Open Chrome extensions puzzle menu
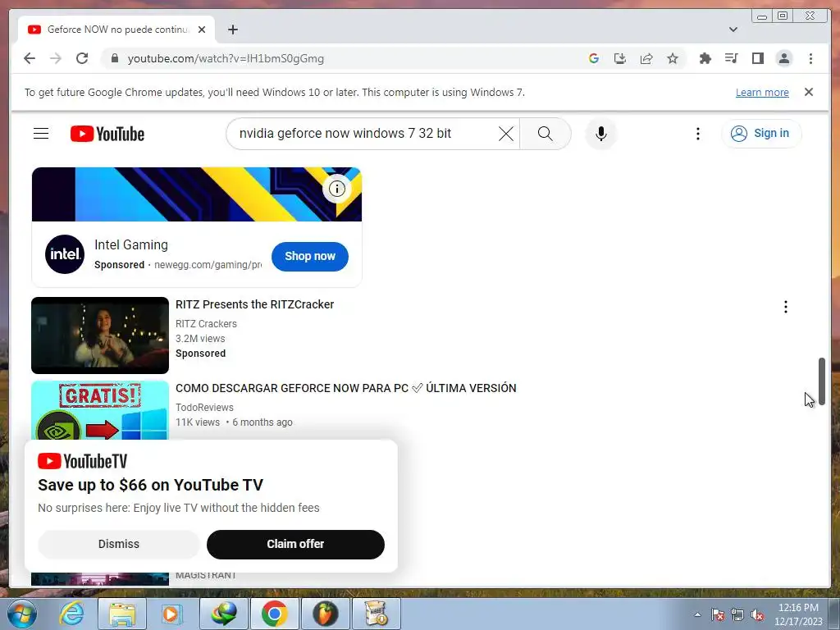Viewport: 840px width, 630px height. 705,58
